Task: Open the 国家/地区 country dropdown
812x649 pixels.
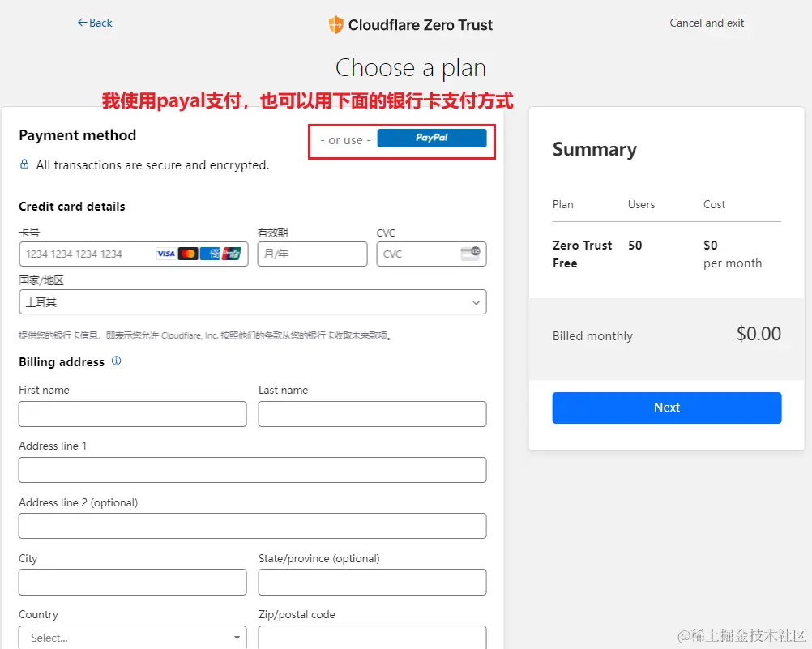Action: (x=253, y=302)
